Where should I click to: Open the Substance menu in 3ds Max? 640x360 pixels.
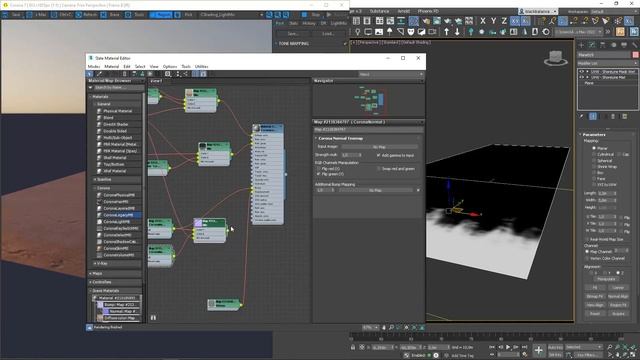[379, 11]
